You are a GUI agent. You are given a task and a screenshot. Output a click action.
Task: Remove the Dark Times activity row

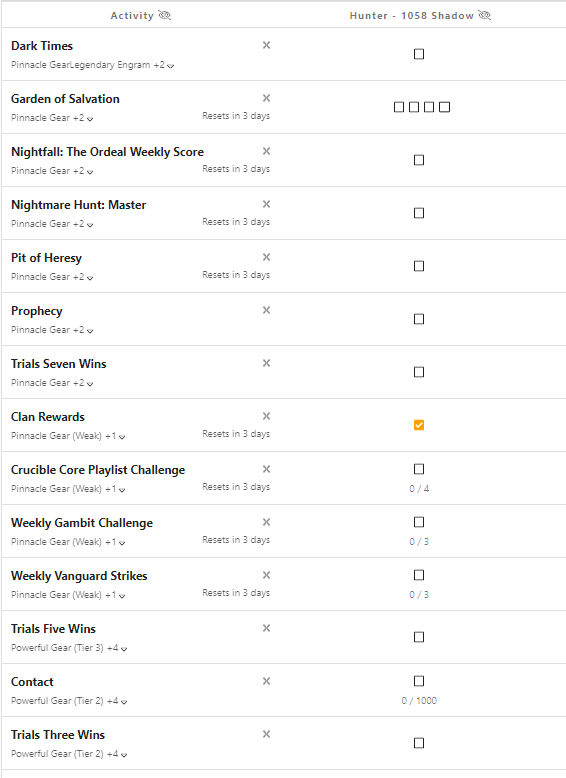266,45
